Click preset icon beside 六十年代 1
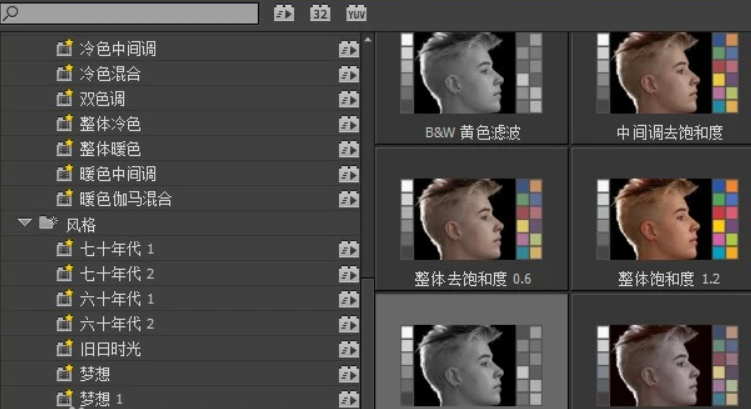This screenshot has height=409, width=751. pyautogui.click(x=64, y=298)
